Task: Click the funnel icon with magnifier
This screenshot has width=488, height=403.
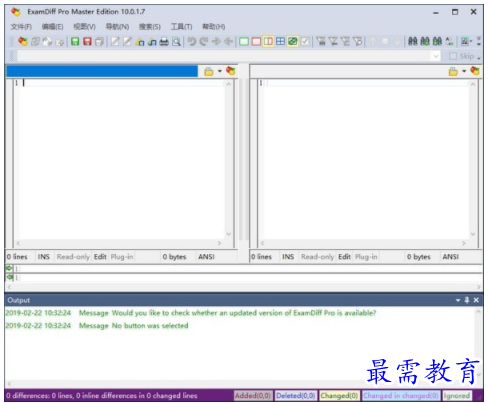Action: [358, 42]
